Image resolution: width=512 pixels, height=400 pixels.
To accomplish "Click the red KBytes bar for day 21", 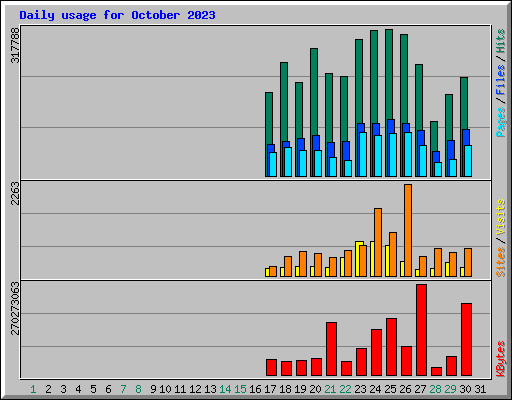I will [331, 349].
